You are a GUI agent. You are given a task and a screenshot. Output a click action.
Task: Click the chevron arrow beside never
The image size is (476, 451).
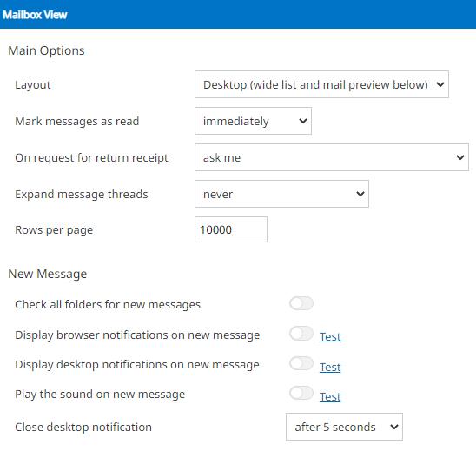coord(360,194)
